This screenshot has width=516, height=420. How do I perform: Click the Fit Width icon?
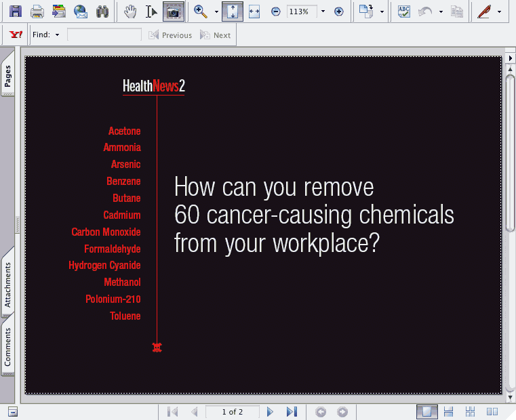pyautogui.click(x=254, y=12)
